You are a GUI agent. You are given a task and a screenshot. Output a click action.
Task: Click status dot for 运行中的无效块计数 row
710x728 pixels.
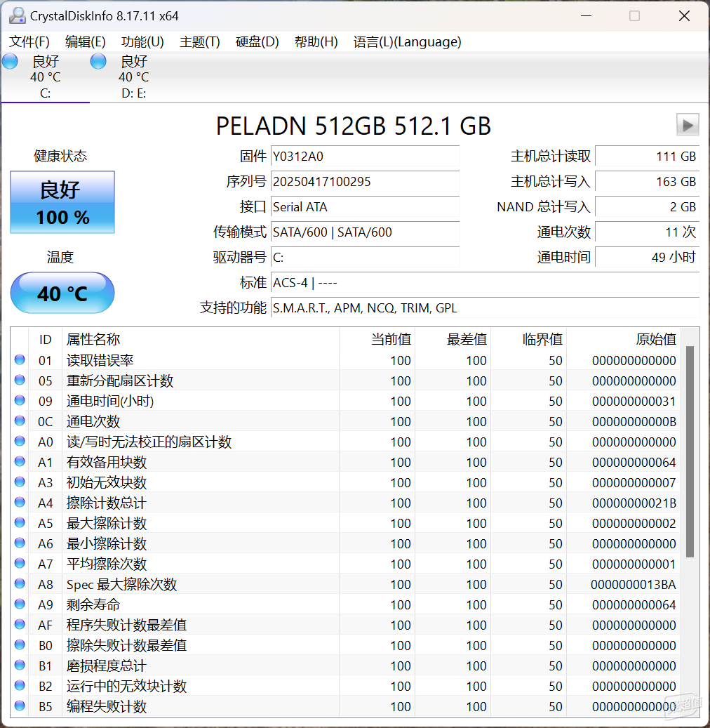(20, 685)
